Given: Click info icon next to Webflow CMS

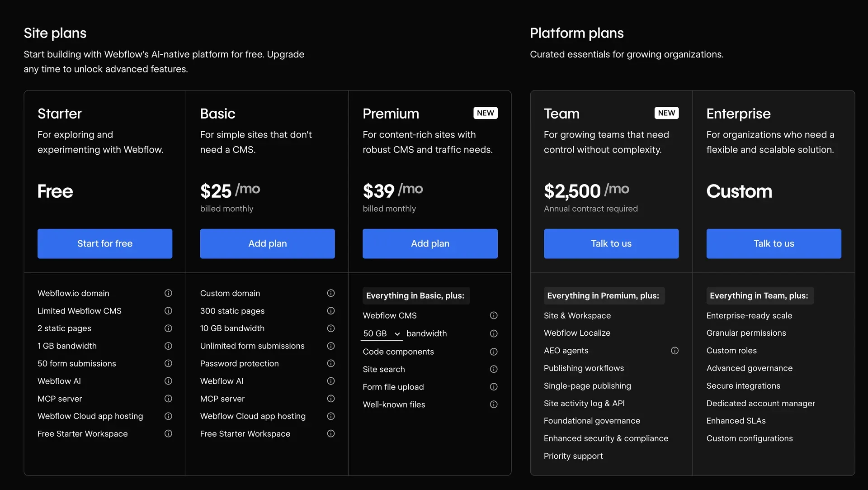Looking at the screenshot, I should 494,315.
